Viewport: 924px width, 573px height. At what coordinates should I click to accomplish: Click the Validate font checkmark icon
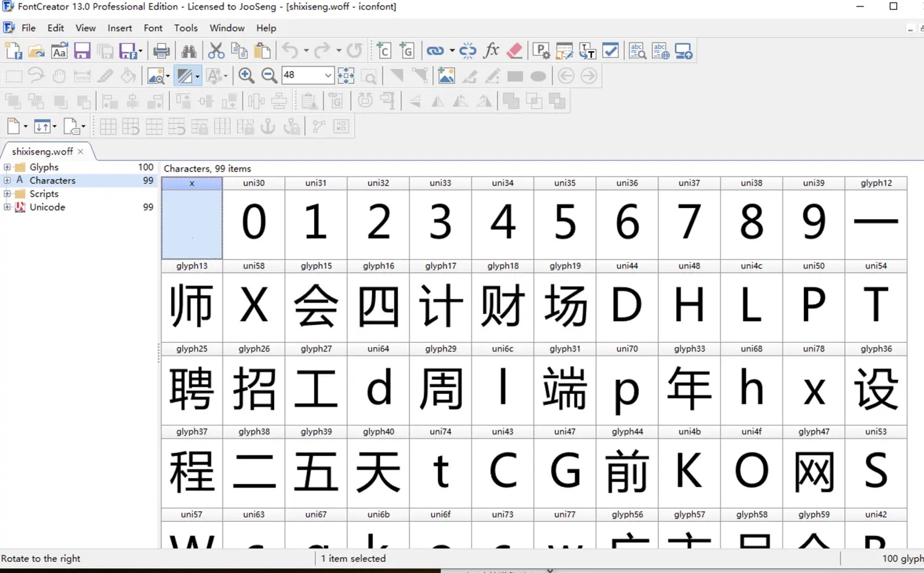click(x=610, y=51)
